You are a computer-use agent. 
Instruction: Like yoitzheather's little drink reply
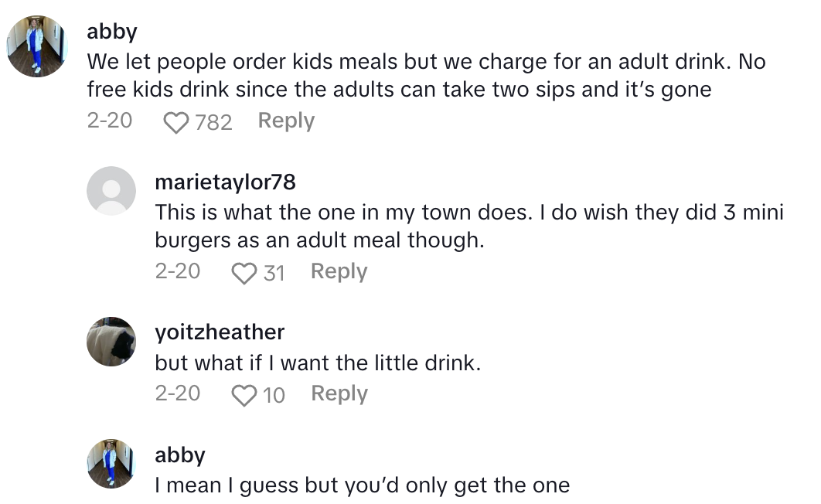pyautogui.click(x=244, y=395)
